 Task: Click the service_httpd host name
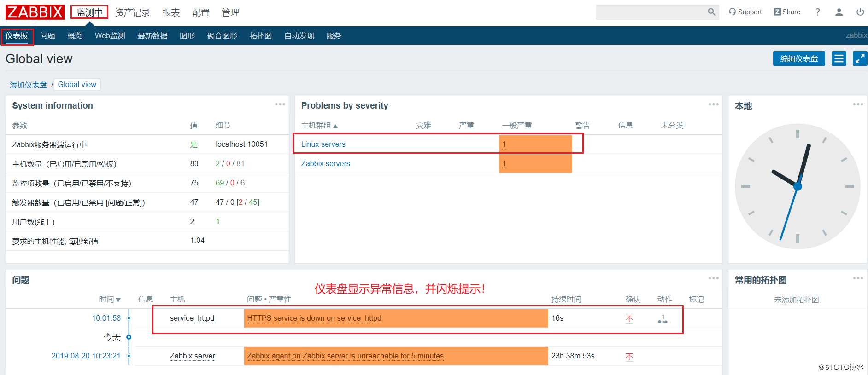tap(192, 318)
